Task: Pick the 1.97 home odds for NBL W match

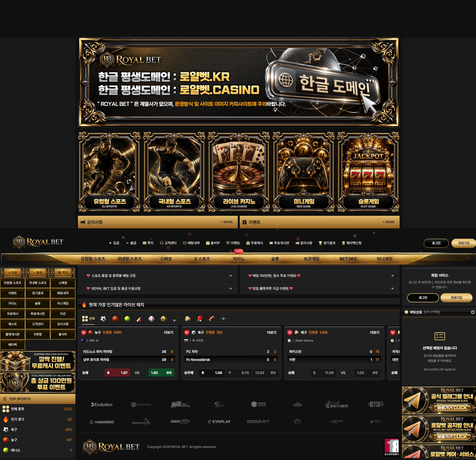Action: 117,373
